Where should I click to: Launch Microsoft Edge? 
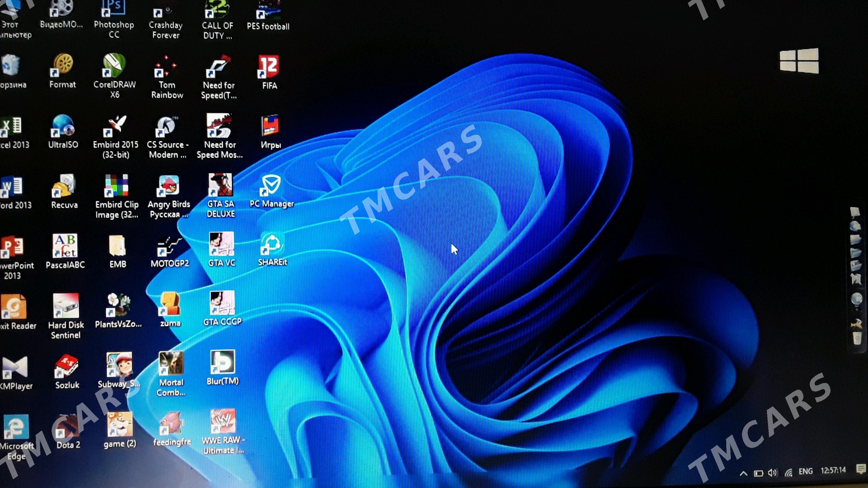click(16, 437)
